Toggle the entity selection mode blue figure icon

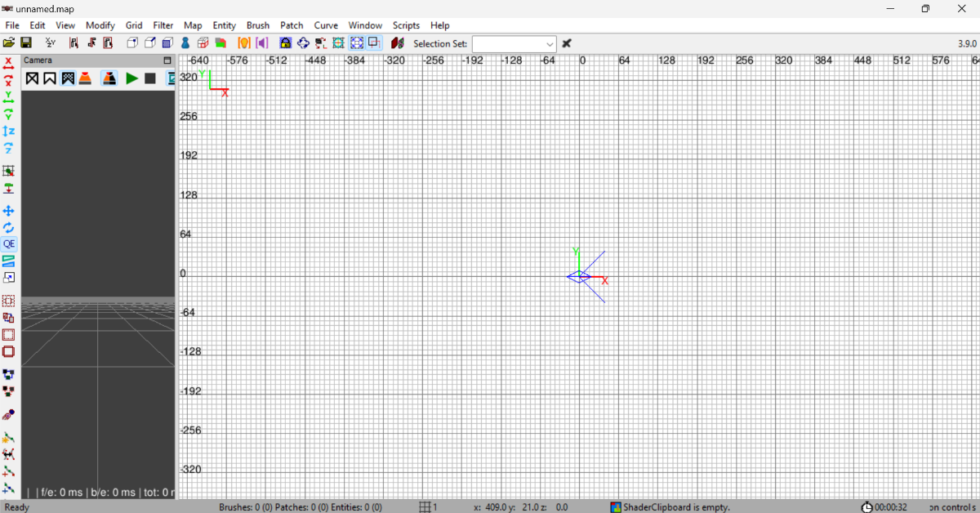tap(185, 42)
